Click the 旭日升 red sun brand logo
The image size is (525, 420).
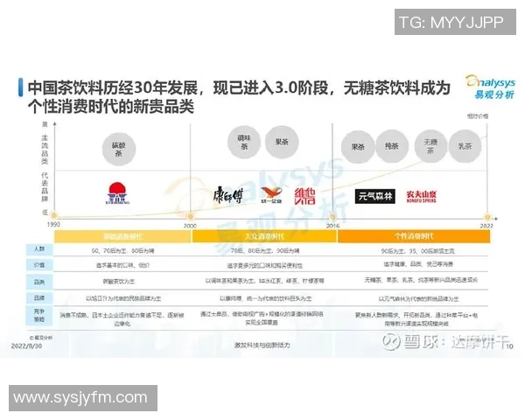117,193
